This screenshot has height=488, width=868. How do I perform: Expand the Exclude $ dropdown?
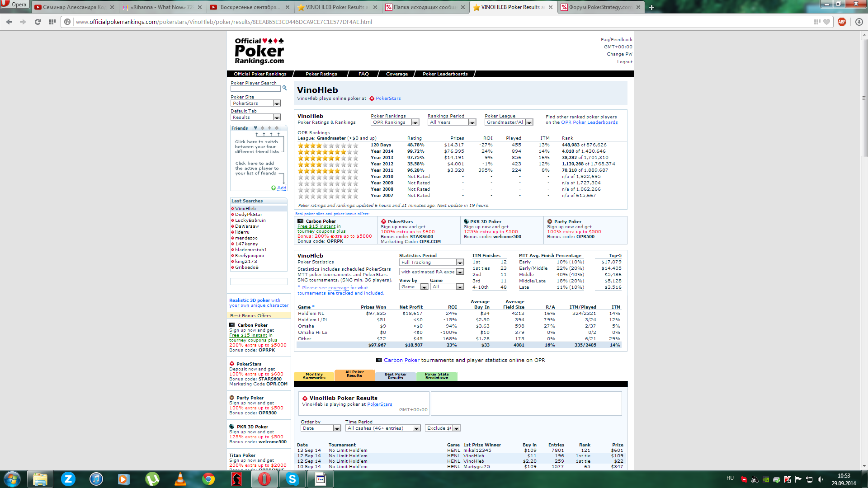click(x=443, y=428)
